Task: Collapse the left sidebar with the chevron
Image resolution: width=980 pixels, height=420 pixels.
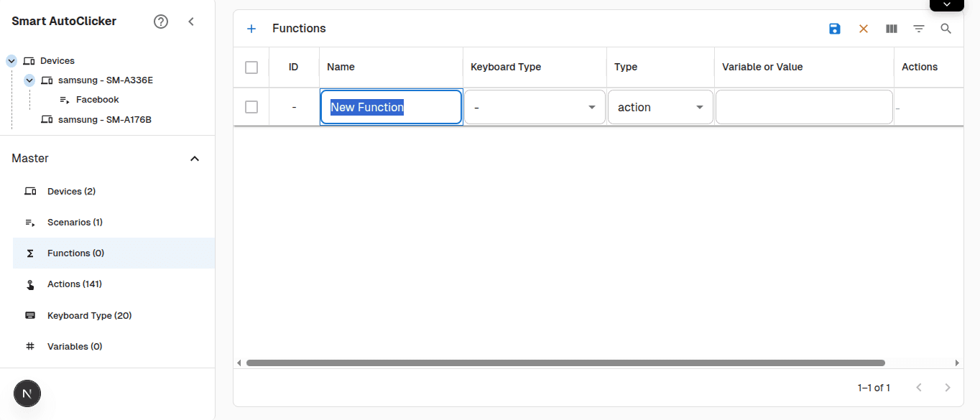Action: point(191,22)
